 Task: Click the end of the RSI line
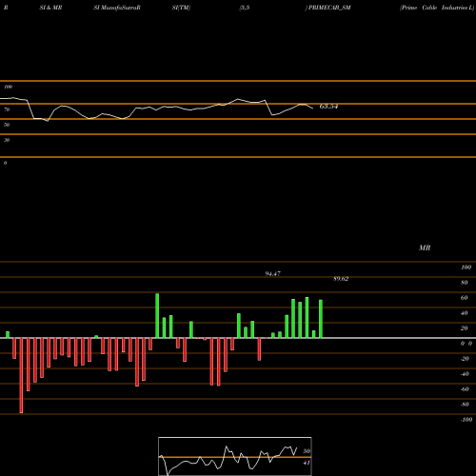point(313,109)
